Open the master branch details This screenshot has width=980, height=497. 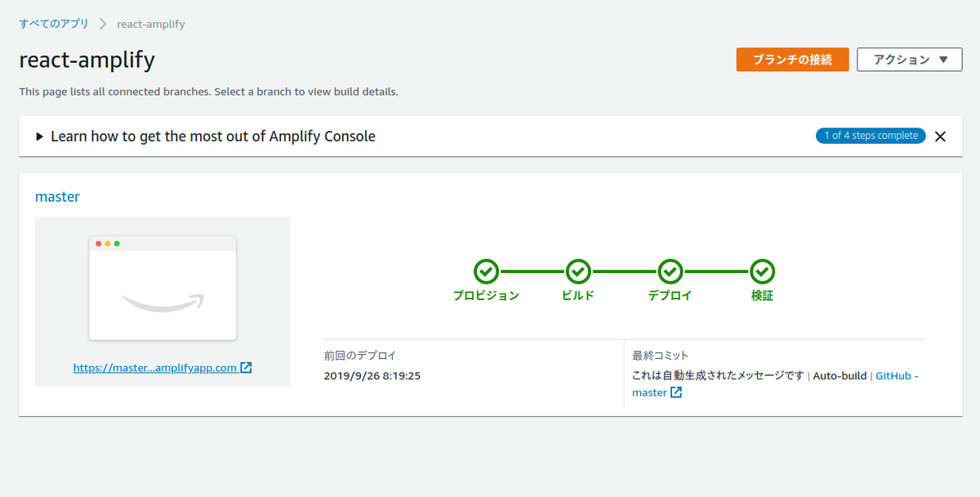57,196
